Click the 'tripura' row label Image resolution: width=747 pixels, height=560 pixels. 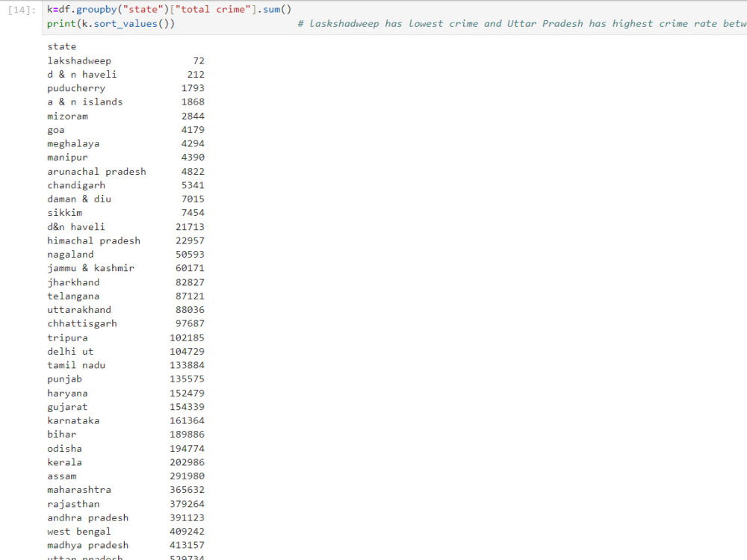[x=67, y=338]
